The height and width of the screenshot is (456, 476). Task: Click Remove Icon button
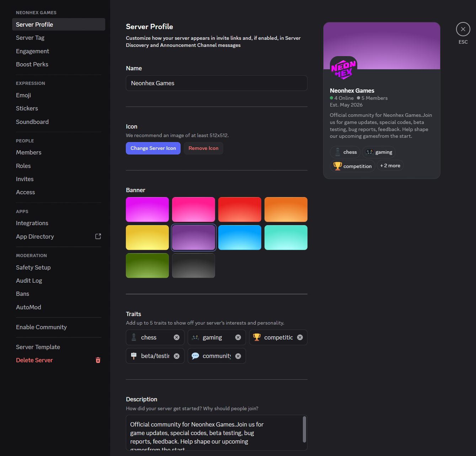point(203,148)
